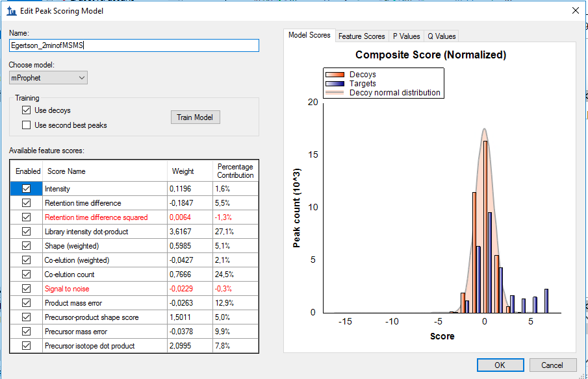The height and width of the screenshot is (379, 588).
Task: Open the Choose model dropdown
Action: pyautogui.click(x=48, y=78)
